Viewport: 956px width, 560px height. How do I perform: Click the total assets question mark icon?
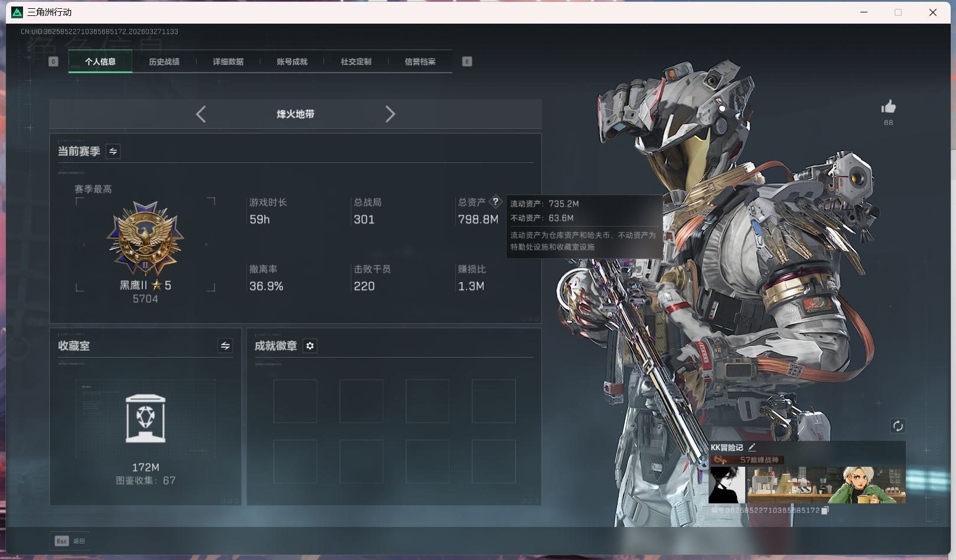point(495,202)
